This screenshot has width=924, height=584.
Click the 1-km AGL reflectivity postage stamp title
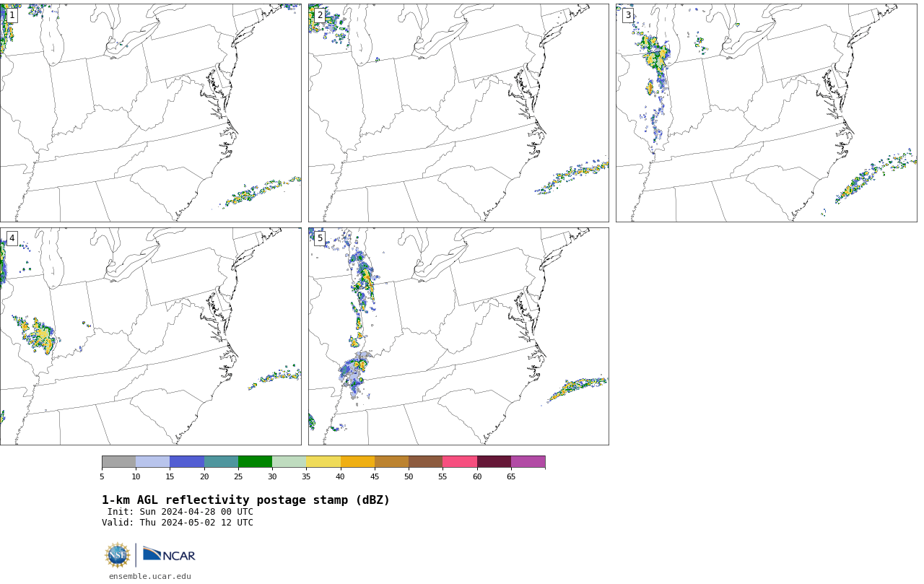245,500
